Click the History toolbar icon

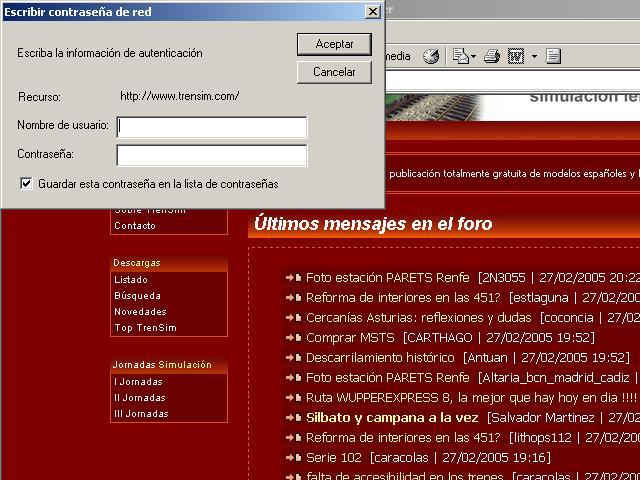[x=431, y=56]
